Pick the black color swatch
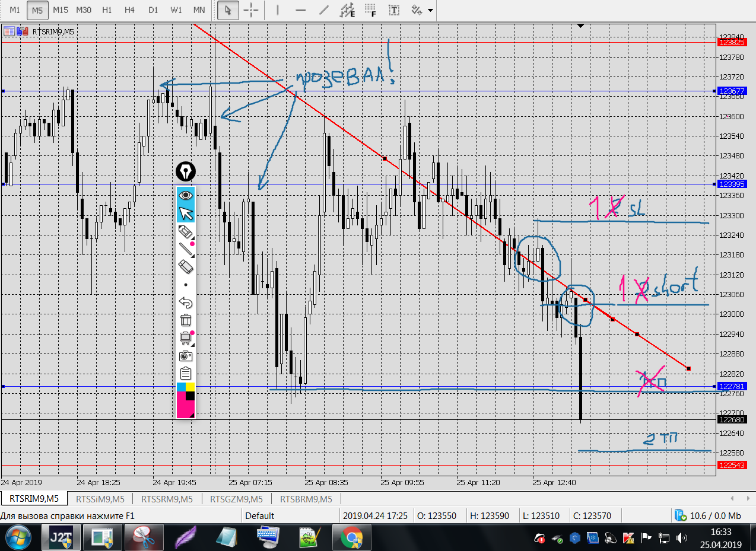Image resolution: width=756 pixels, height=551 pixels. (190, 396)
